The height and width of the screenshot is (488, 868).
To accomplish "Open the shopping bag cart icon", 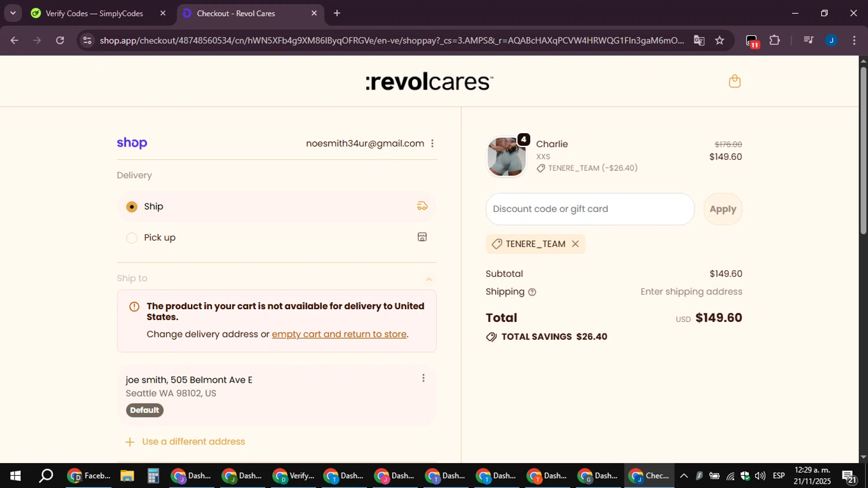I will click(x=735, y=82).
